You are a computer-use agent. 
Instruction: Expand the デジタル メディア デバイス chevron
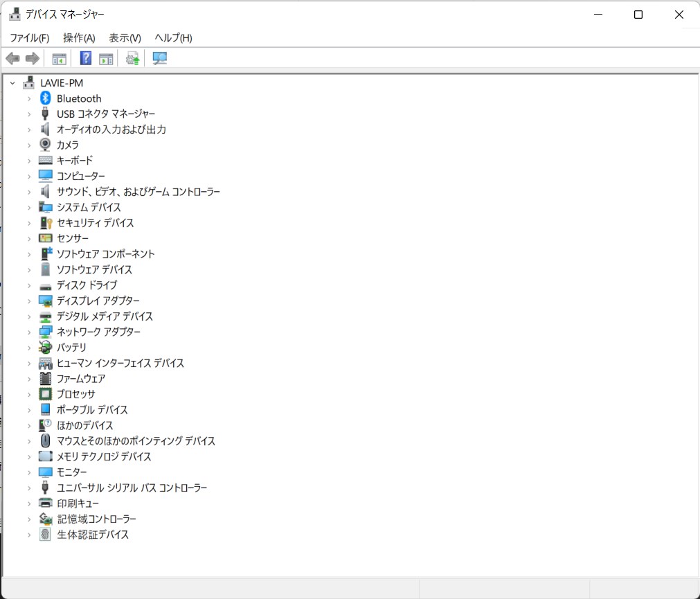click(x=29, y=316)
